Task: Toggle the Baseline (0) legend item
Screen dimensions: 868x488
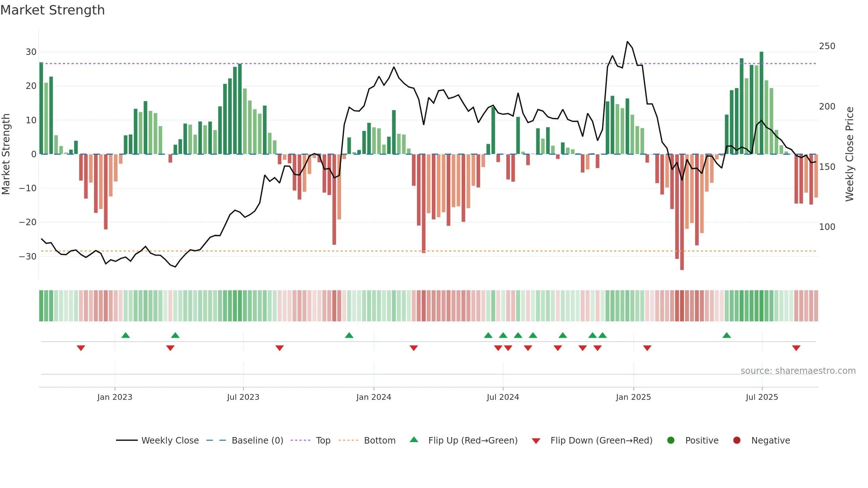Action: click(x=245, y=440)
